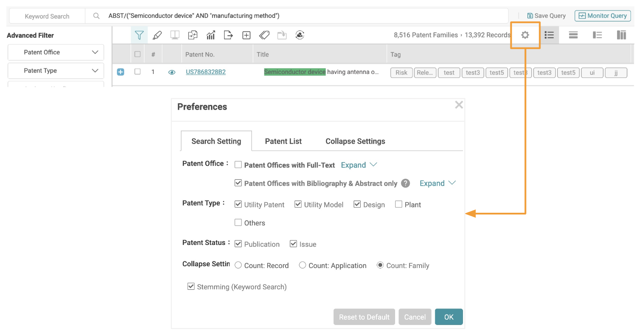Open patent link US7868328B2
The image size is (644, 335).
point(206,72)
